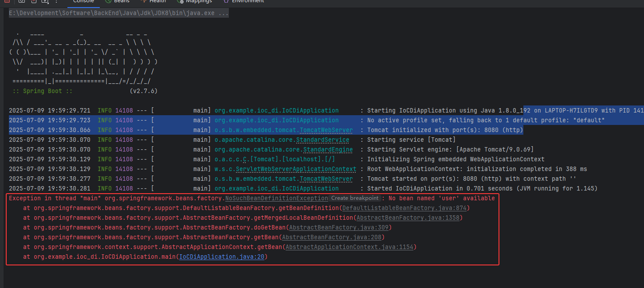This screenshot has height=288, width=644.
Task: Click the Create breakpoint button
Action: (x=355, y=198)
